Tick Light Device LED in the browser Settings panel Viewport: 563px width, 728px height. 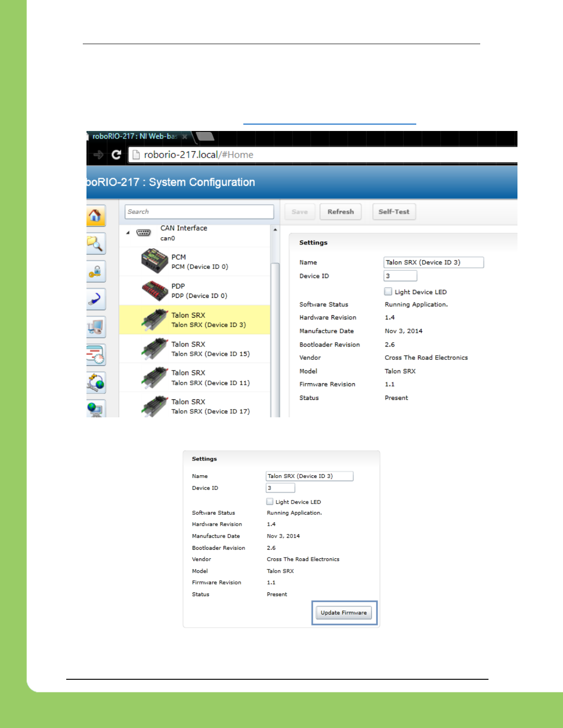point(388,291)
